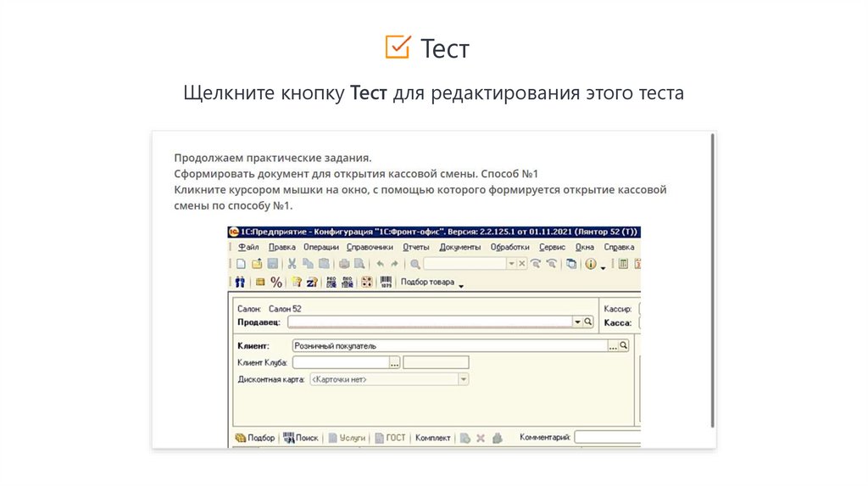
Task: Click the Z-report question icon
Action: tap(312, 282)
